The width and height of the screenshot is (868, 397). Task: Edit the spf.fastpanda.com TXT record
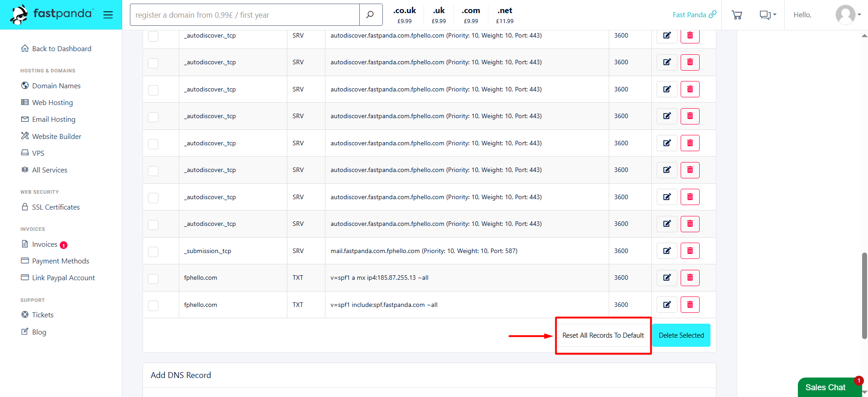(667, 305)
